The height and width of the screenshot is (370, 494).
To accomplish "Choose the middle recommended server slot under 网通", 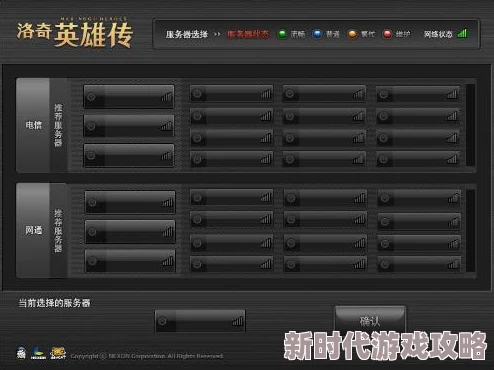I will pyautogui.click(x=130, y=231).
